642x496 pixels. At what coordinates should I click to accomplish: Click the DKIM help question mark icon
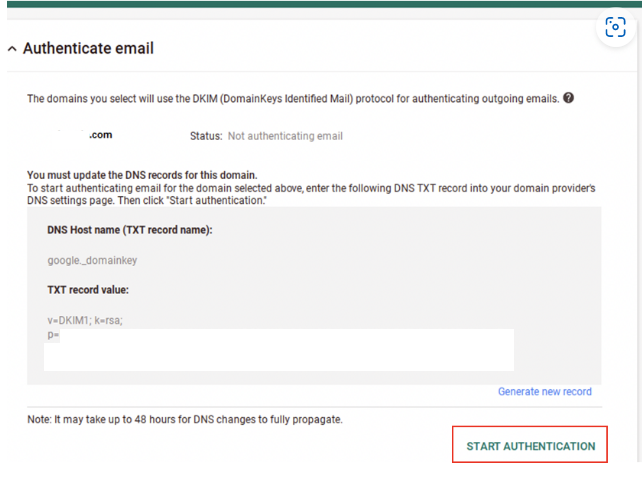point(568,98)
